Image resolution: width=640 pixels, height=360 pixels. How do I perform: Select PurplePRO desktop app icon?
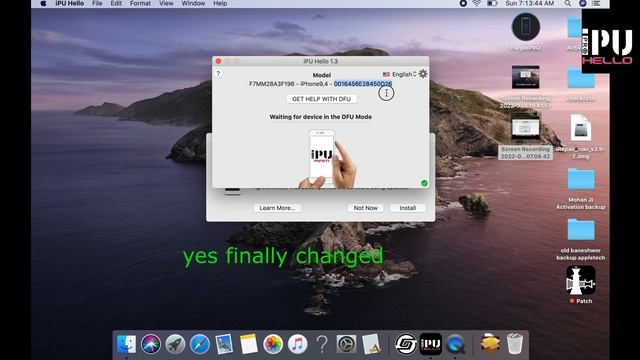526,27
